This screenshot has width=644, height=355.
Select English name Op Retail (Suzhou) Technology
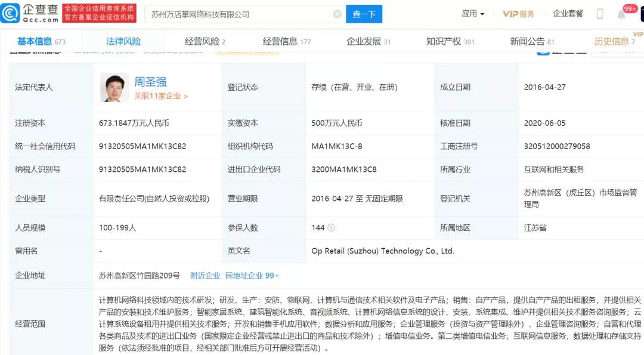383,251
